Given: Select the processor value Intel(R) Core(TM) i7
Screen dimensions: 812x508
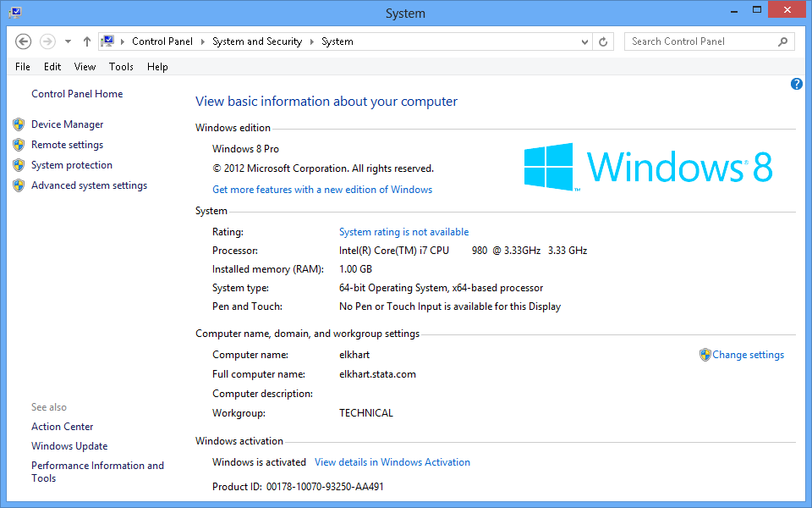Looking at the screenshot, I should tap(463, 251).
